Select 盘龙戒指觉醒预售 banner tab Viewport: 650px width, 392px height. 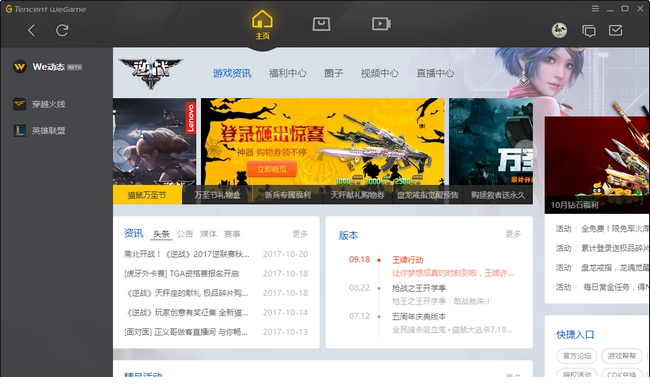point(427,195)
